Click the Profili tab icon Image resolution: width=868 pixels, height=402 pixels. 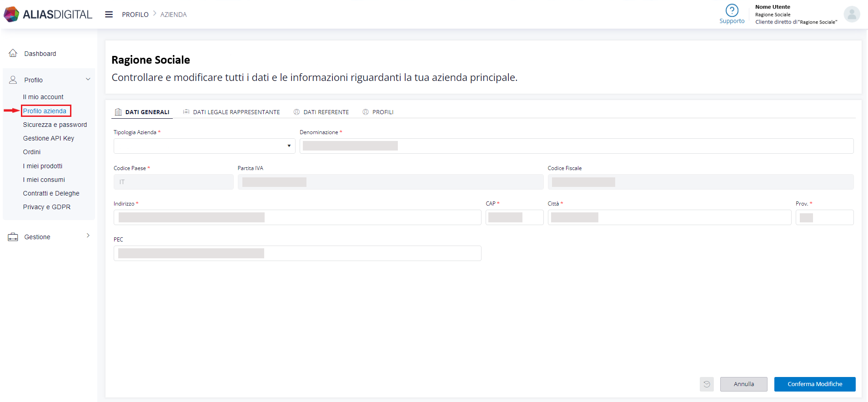coord(366,112)
